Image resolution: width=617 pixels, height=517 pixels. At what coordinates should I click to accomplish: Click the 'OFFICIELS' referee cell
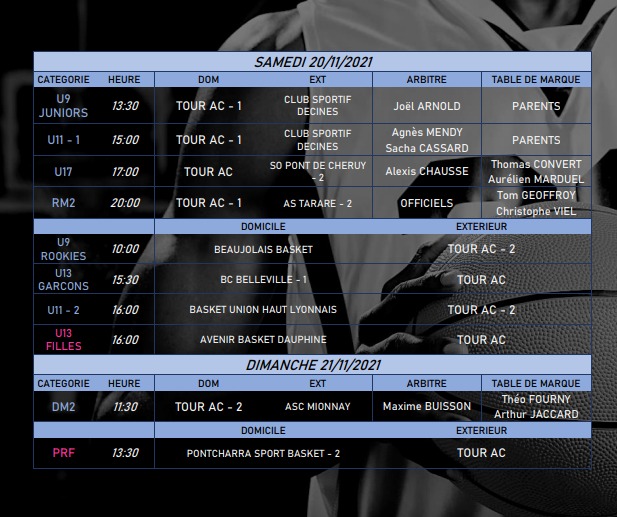pyautogui.click(x=427, y=203)
